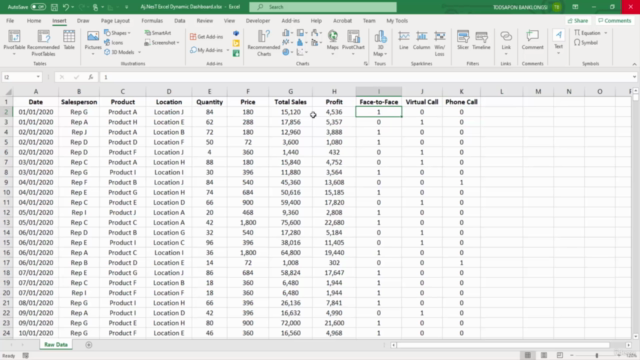Image resolution: width=640 pixels, height=360 pixels.
Task: Click the Pictures icon
Action: (x=93, y=42)
